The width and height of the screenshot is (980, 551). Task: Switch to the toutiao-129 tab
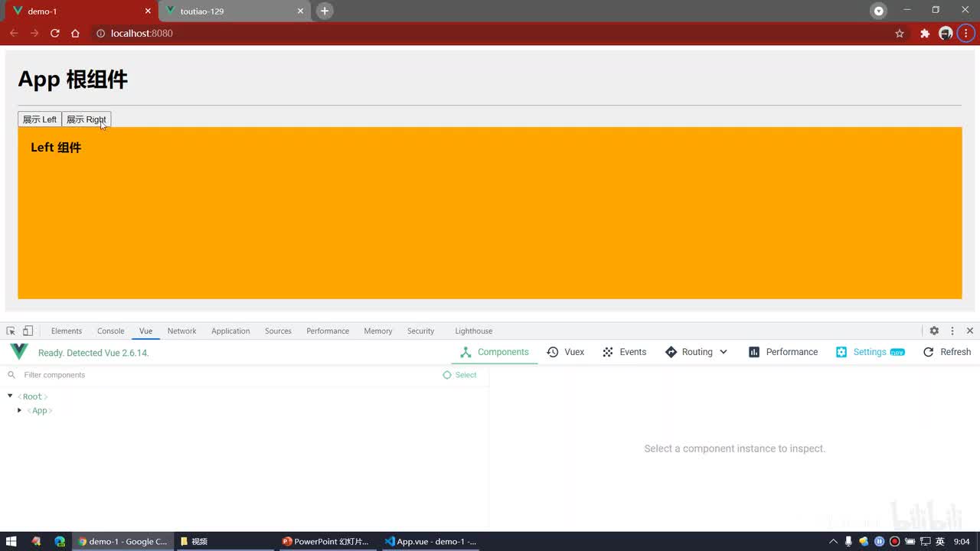(x=234, y=11)
